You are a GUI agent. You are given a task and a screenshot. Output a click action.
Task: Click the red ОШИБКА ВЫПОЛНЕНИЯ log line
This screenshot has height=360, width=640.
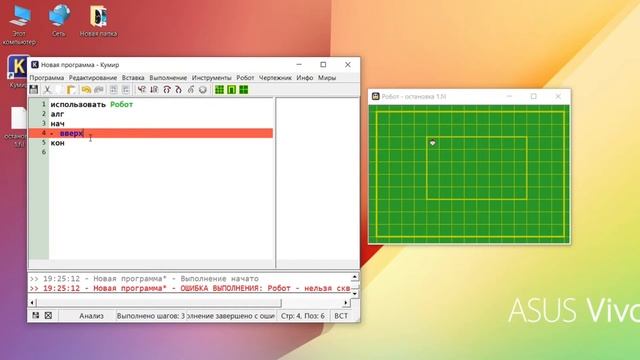(190, 288)
